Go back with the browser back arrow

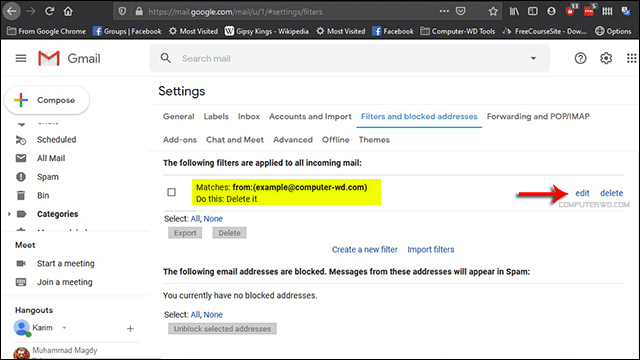(x=11, y=11)
